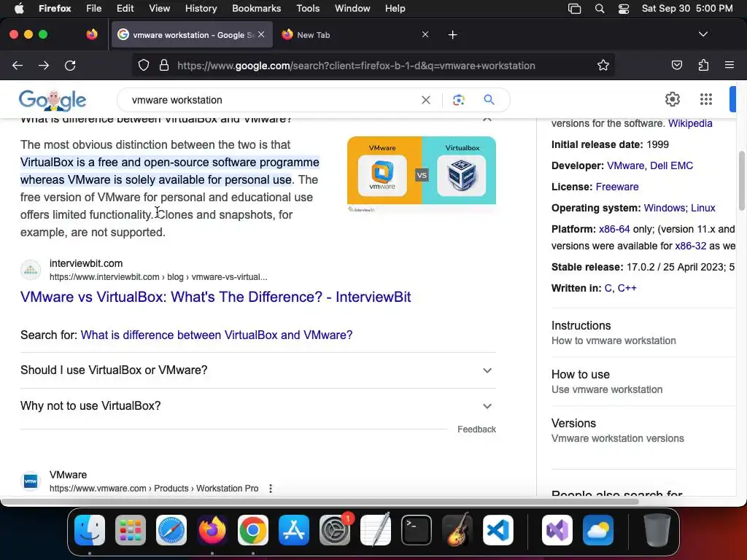This screenshot has height=560, width=747.
Task: Close the New Tab tab
Action: [425, 34]
